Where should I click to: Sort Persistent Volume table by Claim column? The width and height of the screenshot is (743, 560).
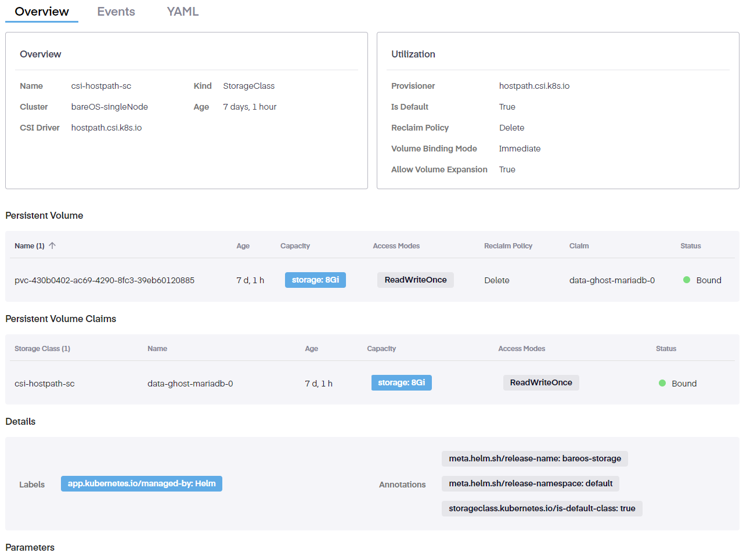coord(579,246)
